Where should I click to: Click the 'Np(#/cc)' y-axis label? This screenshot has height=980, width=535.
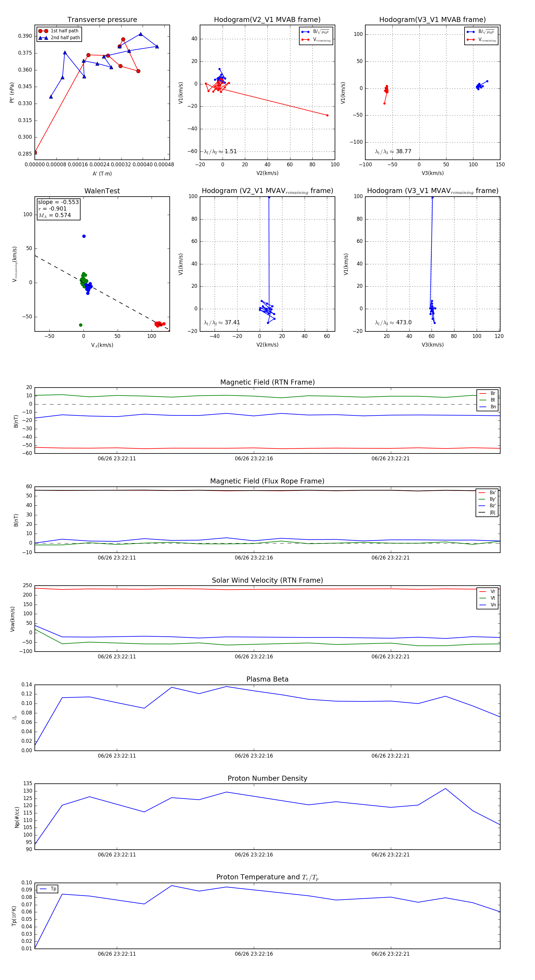tap(17, 817)
